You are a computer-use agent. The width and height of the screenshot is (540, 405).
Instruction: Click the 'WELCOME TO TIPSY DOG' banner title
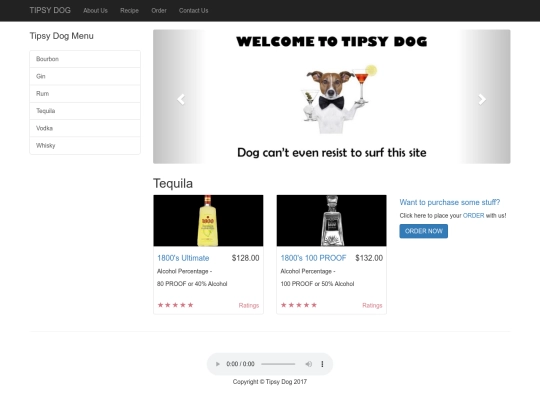332,42
